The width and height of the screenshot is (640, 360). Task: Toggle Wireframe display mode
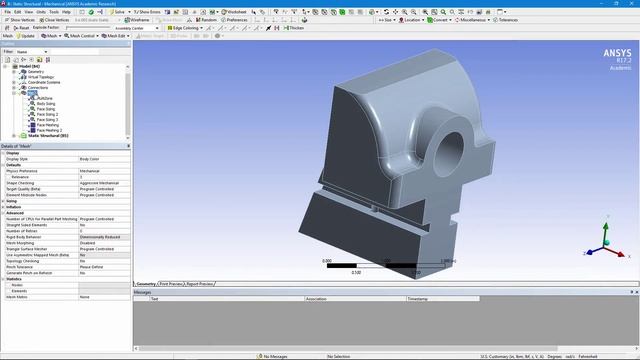pos(137,20)
